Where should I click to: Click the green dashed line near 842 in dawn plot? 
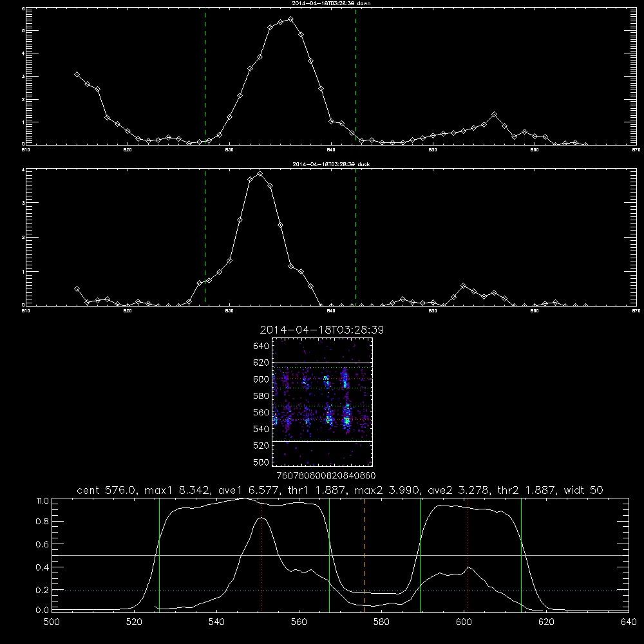[x=355, y=76]
